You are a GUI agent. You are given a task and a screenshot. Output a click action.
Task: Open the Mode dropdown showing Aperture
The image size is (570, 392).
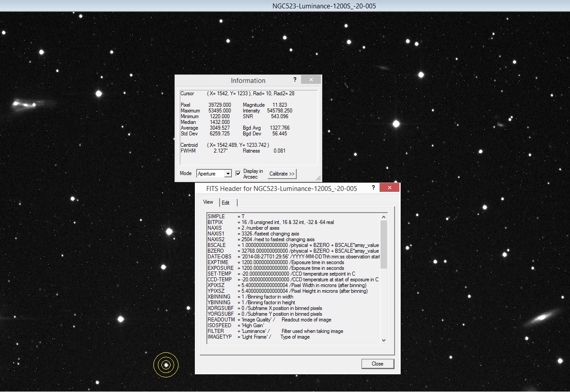[x=214, y=173]
